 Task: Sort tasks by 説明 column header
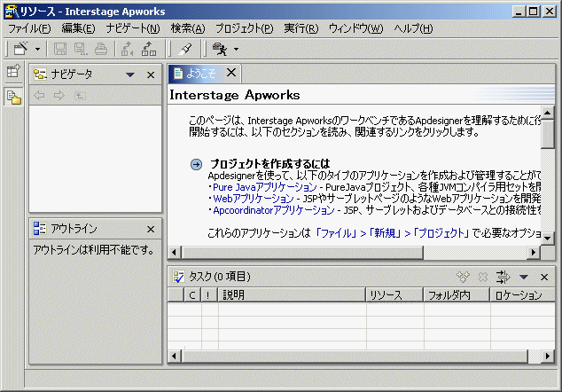292,294
